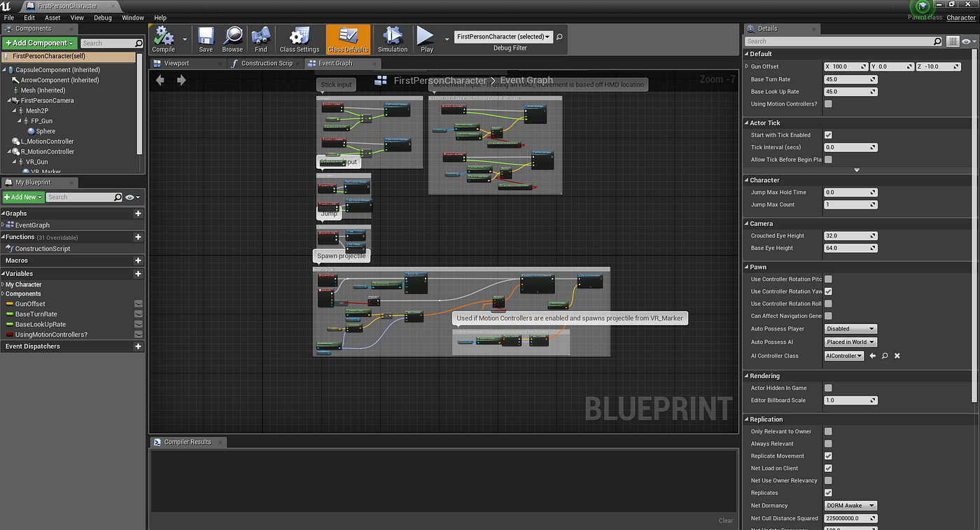Click the Event Graph breadcrumb grid icon

pyautogui.click(x=381, y=81)
